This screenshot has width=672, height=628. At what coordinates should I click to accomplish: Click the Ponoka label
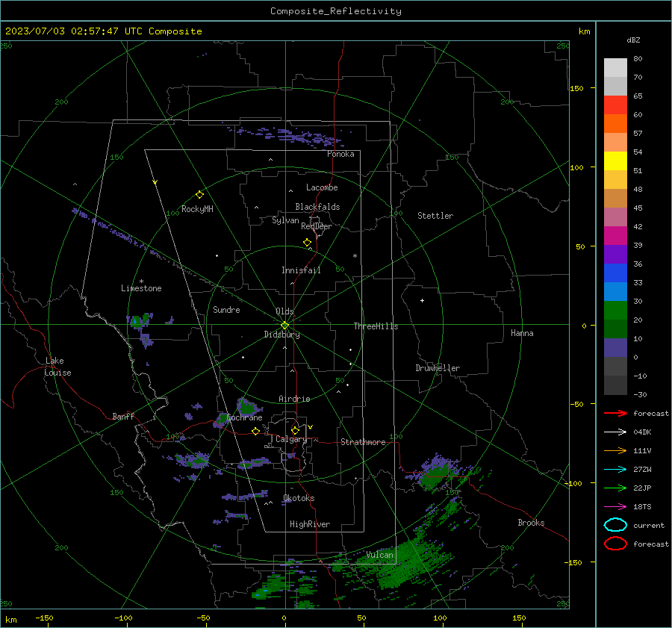340,154
